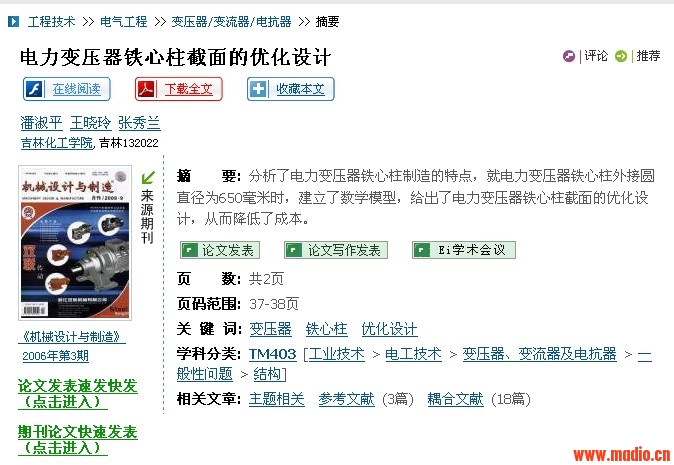Click green icon on 论文发表 button
The height and width of the screenshot is (465, 674).
click(x=190, y=250)
